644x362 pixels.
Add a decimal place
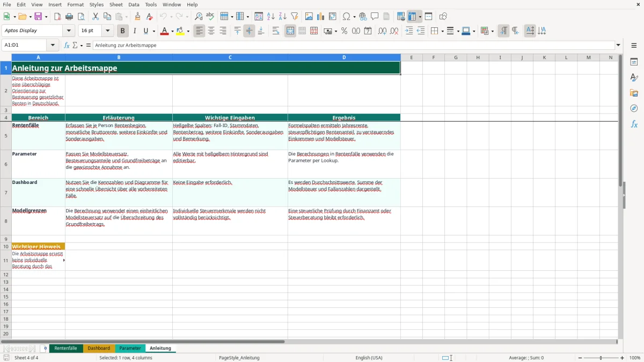[382, 31]
